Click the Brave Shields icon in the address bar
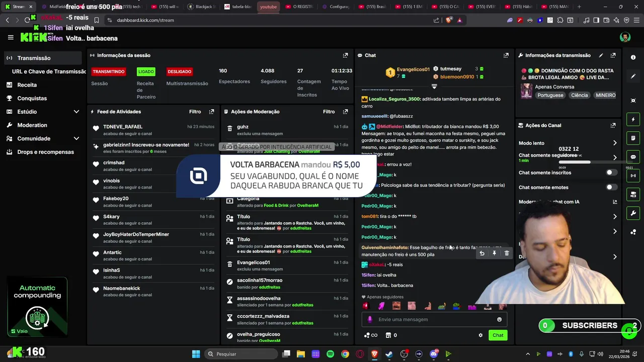This screenshot has height=362, width=644. [x=449, y=20]
